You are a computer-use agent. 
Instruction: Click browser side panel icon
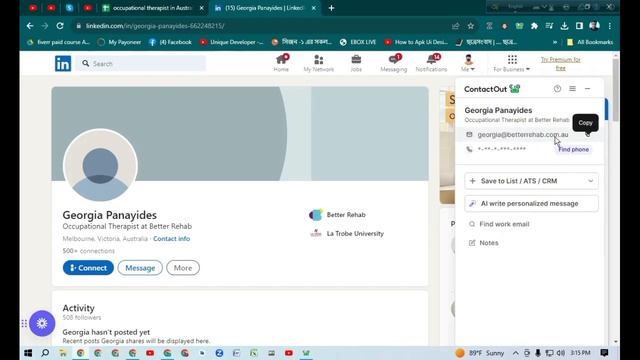point(579,26)
